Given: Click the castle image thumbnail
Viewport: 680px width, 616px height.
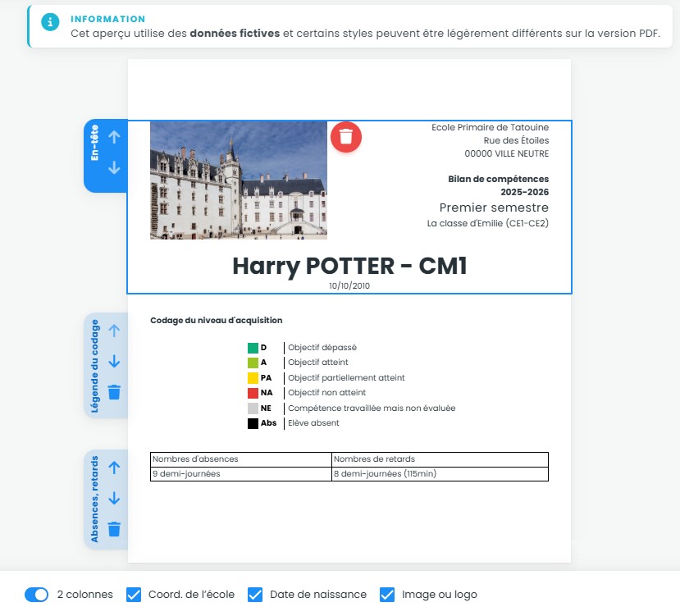Looking at the screenshot, I should [x=238, y=180].
